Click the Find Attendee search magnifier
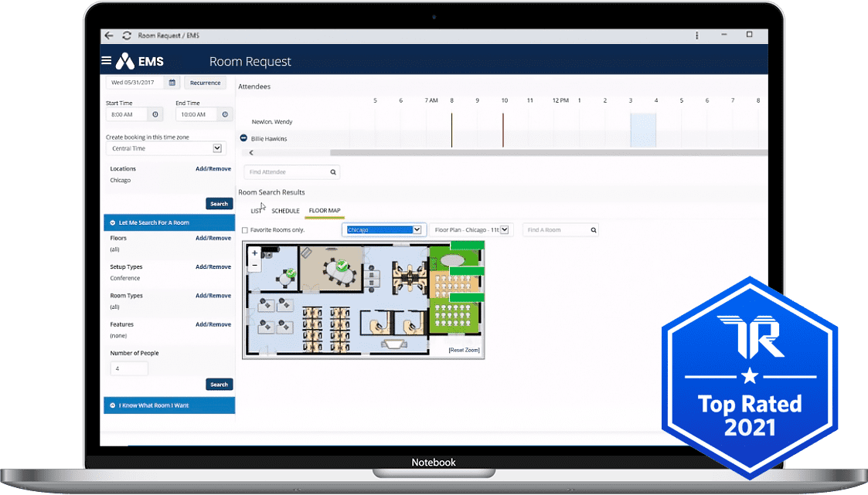The height and width of the screenshot is (495, 868). tap(333, 172)
